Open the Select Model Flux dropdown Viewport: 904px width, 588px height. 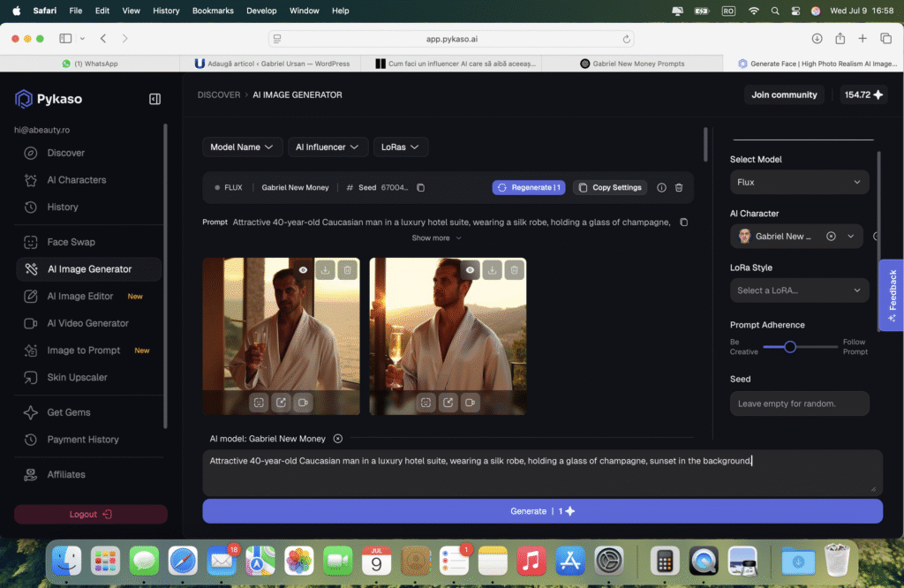799,182
